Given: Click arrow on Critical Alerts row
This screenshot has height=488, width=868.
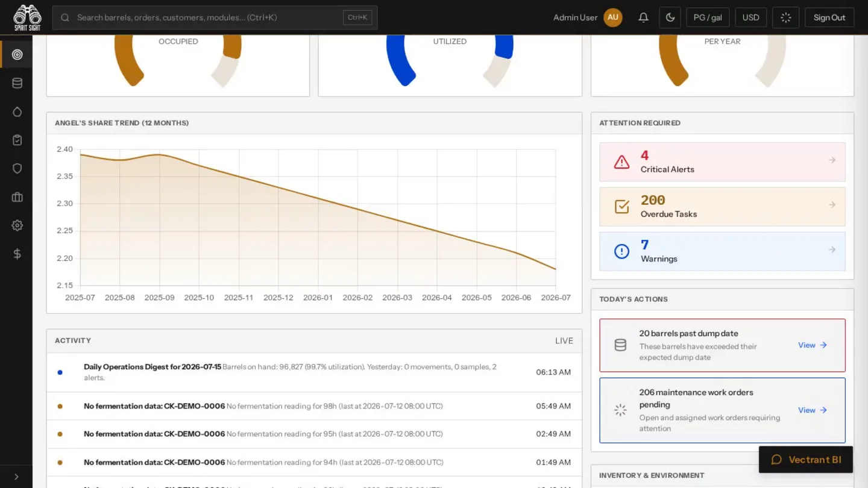Looking at the screenshot, I should (832, 160).
